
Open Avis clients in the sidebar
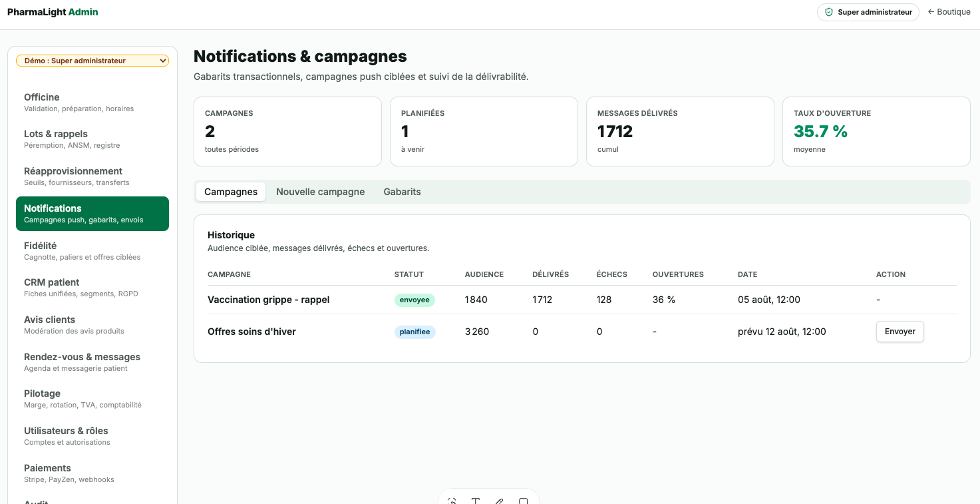pyautogui.click(x=92, y=325)
